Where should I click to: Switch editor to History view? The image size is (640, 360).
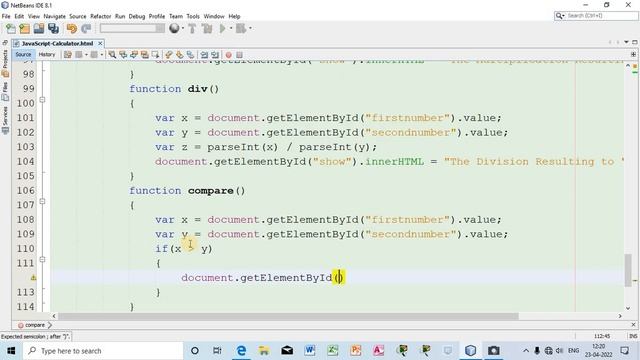pos(47,54)
